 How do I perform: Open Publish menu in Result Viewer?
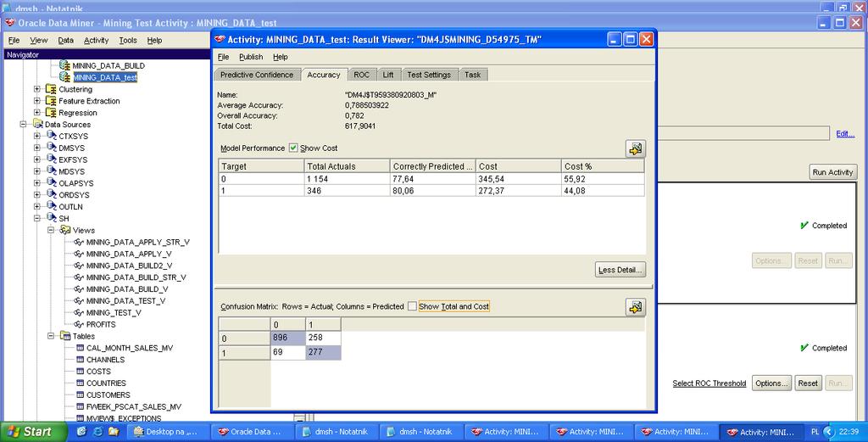pos(251,57)
